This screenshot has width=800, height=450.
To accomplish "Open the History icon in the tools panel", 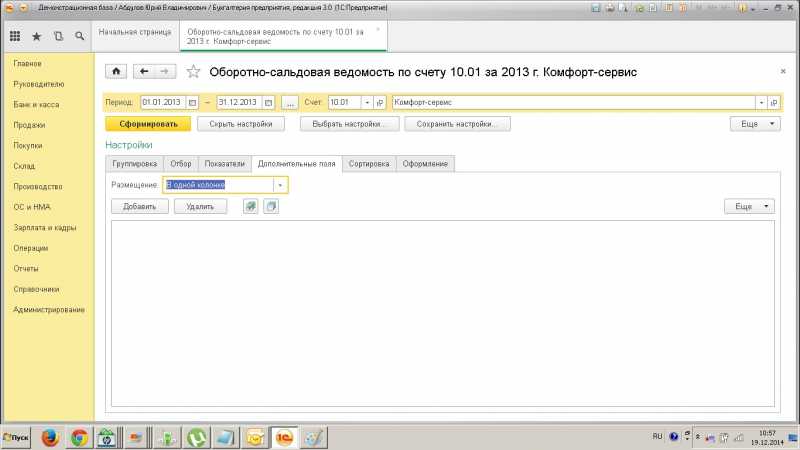I will (58, 36).
